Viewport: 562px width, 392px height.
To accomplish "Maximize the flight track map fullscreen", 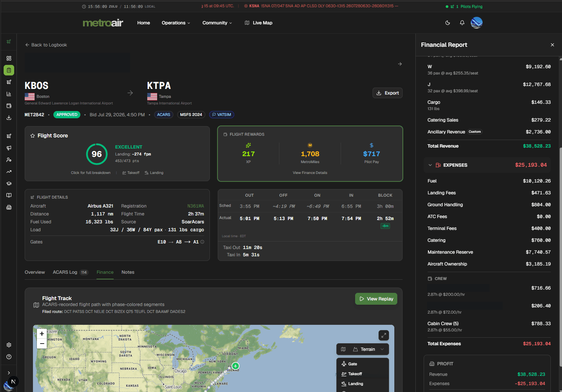I will tap(384, 335).
